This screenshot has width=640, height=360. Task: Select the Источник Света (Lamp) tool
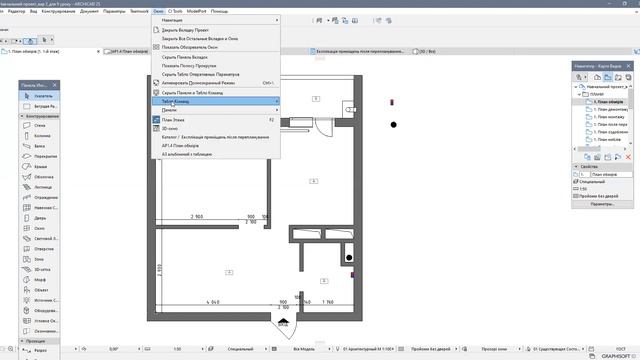pyautogui.click(x=39, y=300)
